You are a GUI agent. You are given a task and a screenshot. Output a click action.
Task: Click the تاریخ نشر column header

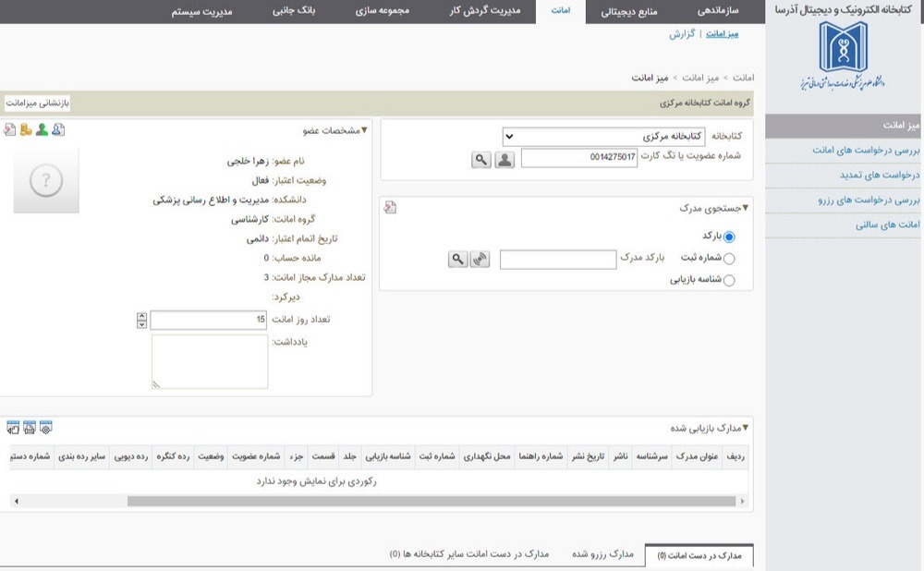point(588,456)
